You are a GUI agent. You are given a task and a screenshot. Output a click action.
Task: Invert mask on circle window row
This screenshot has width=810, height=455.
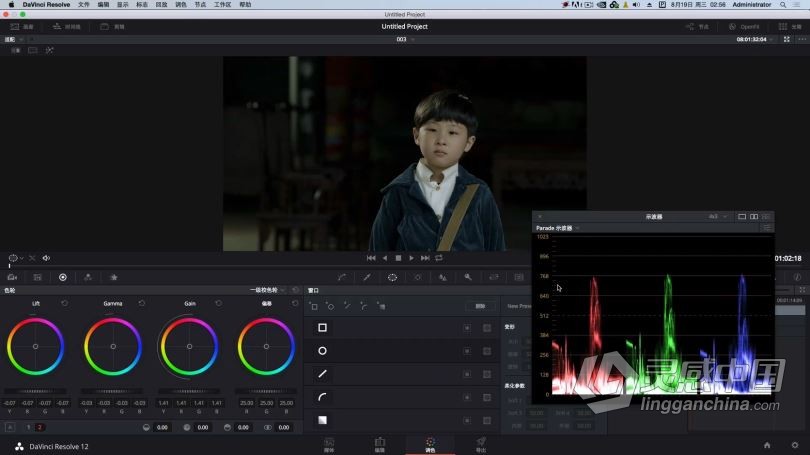(467, 351)
